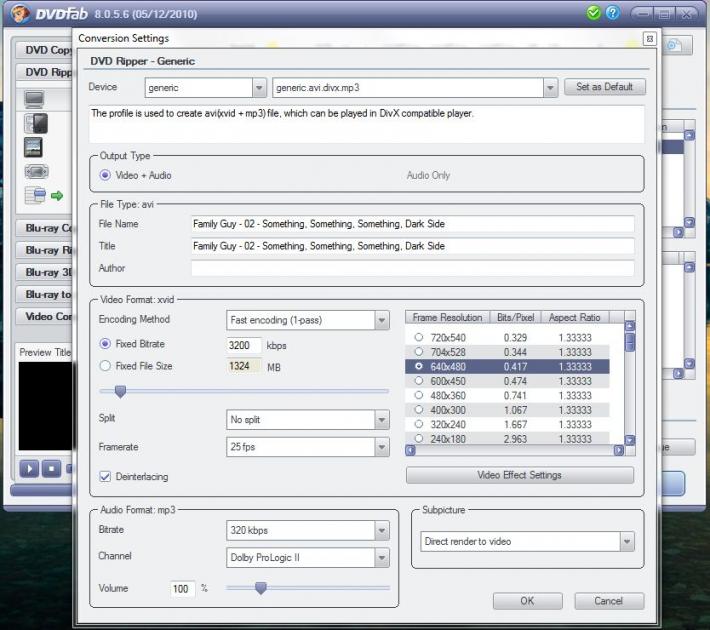Expand the Framerate 25 fps dropdown
The image size is (710, 630).
[x=381, y=448]
